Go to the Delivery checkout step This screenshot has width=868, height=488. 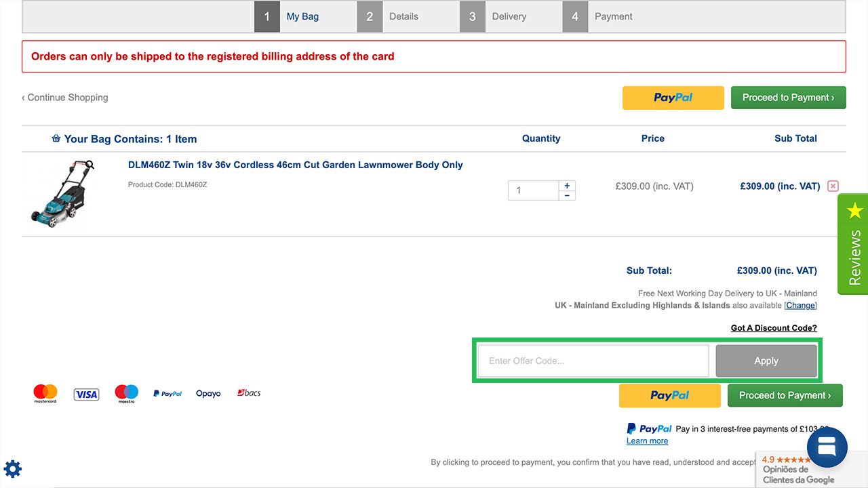point(508,16)
